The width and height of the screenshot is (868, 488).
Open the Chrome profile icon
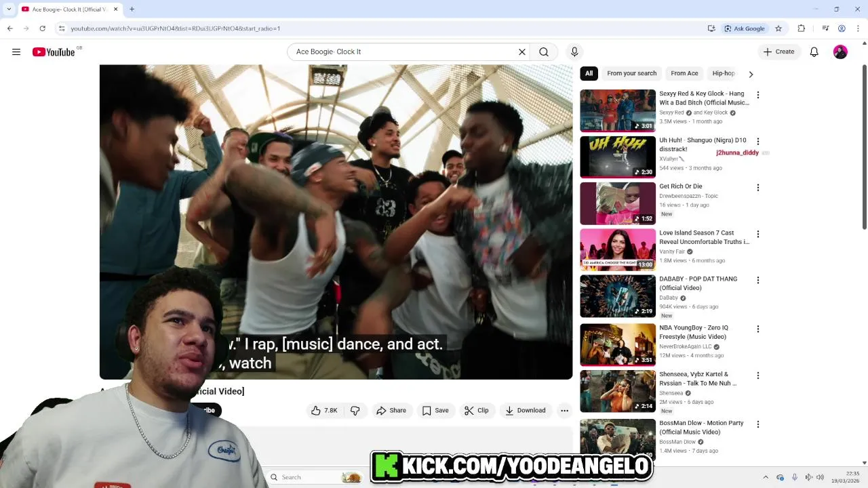pyautogui.click(x=842, y=28)
